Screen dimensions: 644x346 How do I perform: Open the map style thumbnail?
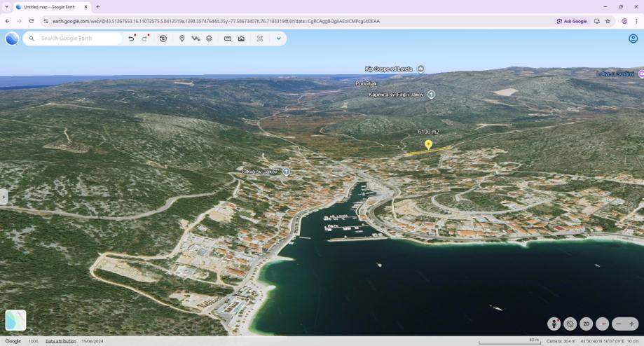(15, 320)
